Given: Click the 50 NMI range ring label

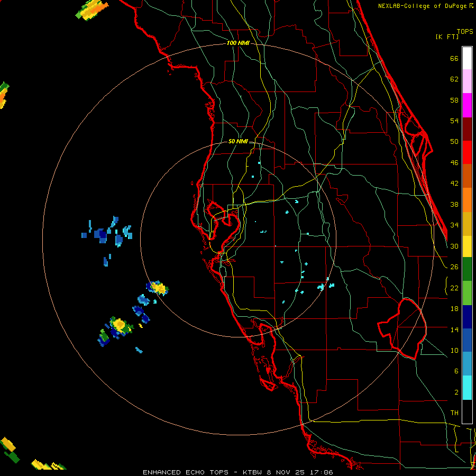Looking at the screenshot, I should click(x=237, y=141).
